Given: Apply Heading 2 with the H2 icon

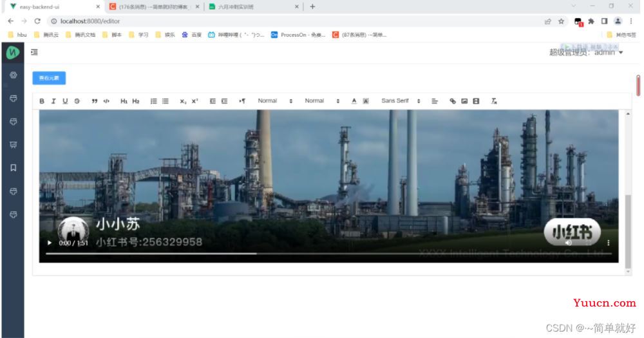Looking at the screenshot, I should [135, 101].
